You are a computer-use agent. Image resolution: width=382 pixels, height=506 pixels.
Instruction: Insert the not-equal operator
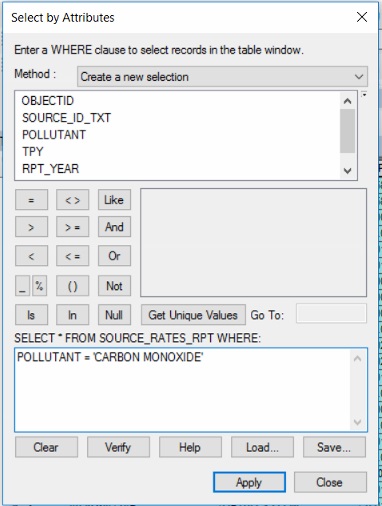tap(72, 200)
